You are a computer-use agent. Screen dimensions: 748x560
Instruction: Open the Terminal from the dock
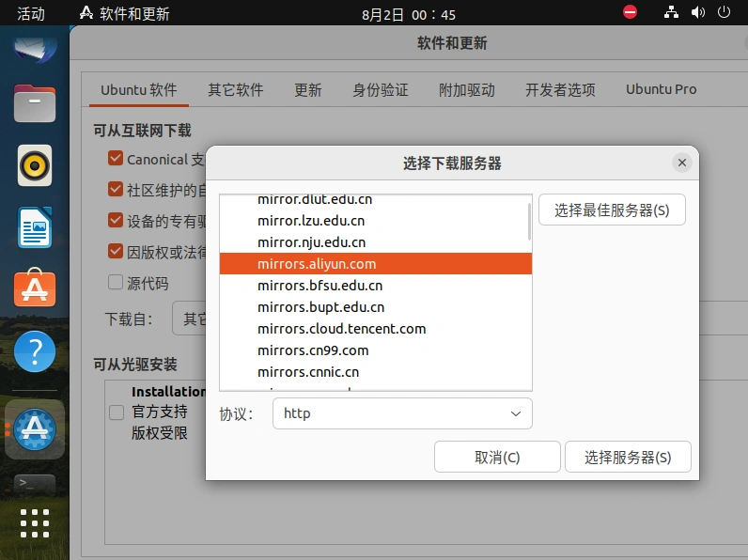(x=35, y=484)
